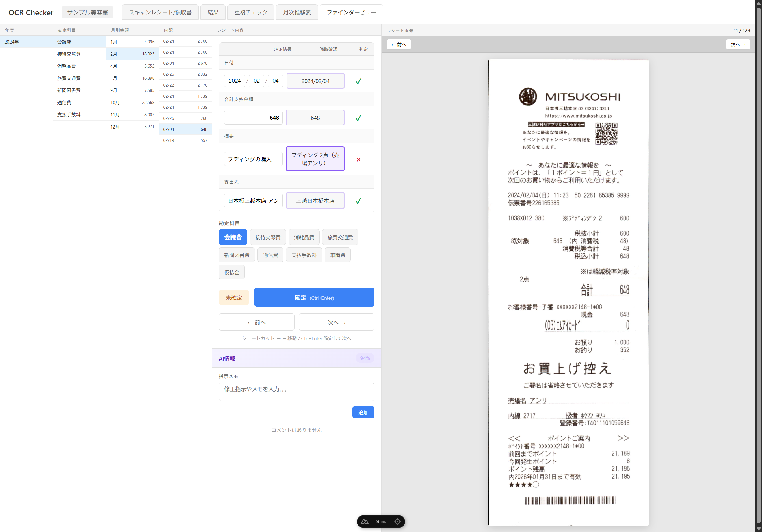
Task: Click the green checkmark beside 支出先
Action: pyautogui.click(x=358, y=201)
